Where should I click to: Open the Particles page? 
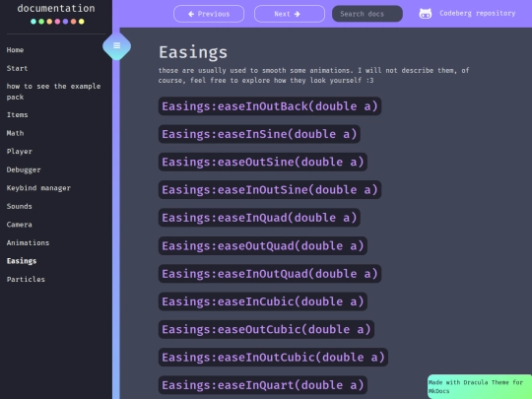coord(26,279)
